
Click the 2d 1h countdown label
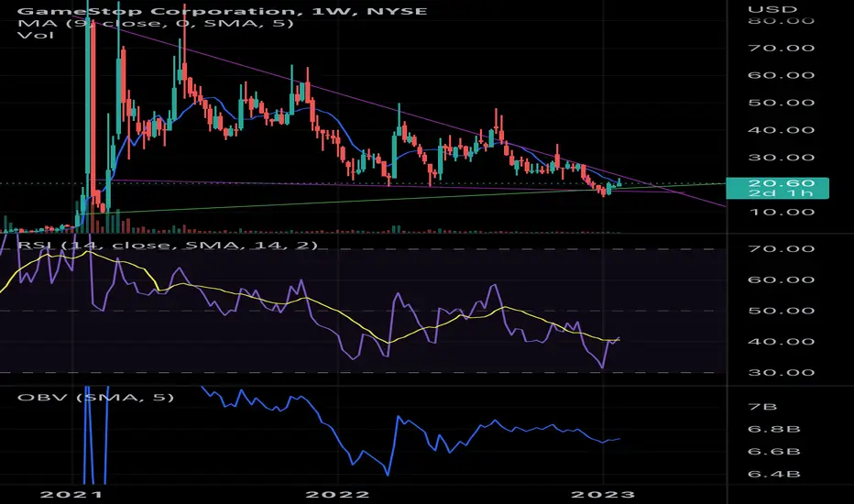782,192
